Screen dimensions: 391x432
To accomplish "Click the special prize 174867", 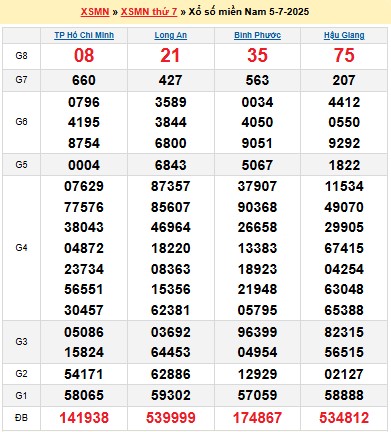I will tap(257, 418).
